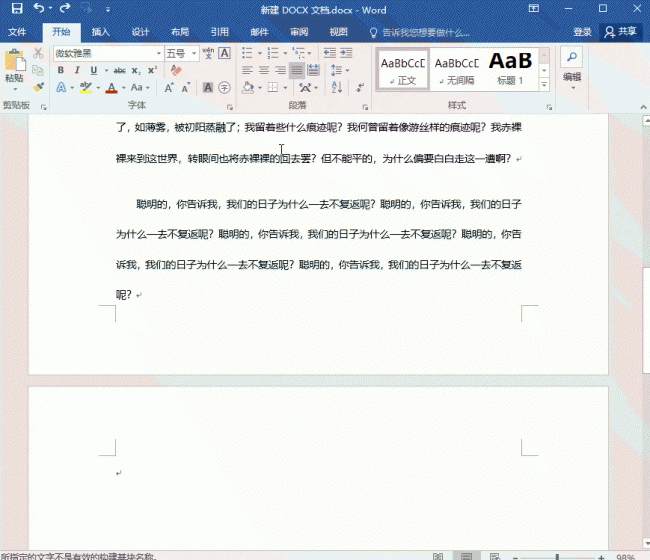
Task: Center align the paragraph
Action: [x=264, y=70]
